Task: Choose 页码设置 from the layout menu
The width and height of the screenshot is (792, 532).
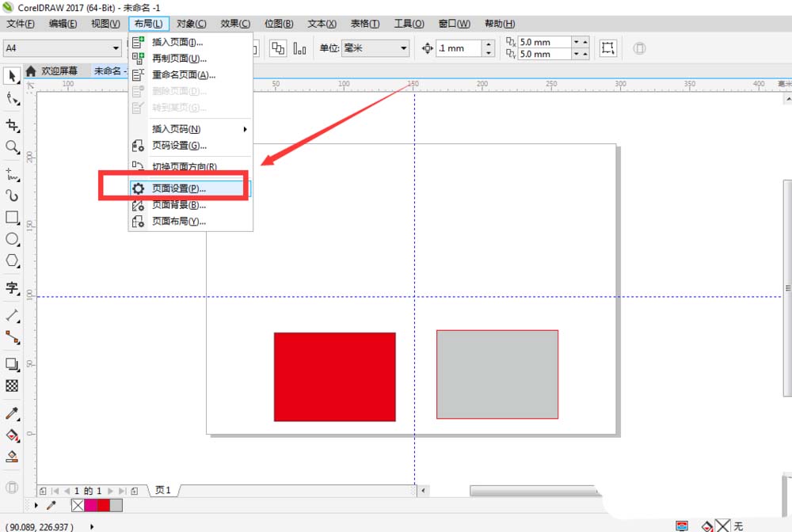Action: [190, 146]
